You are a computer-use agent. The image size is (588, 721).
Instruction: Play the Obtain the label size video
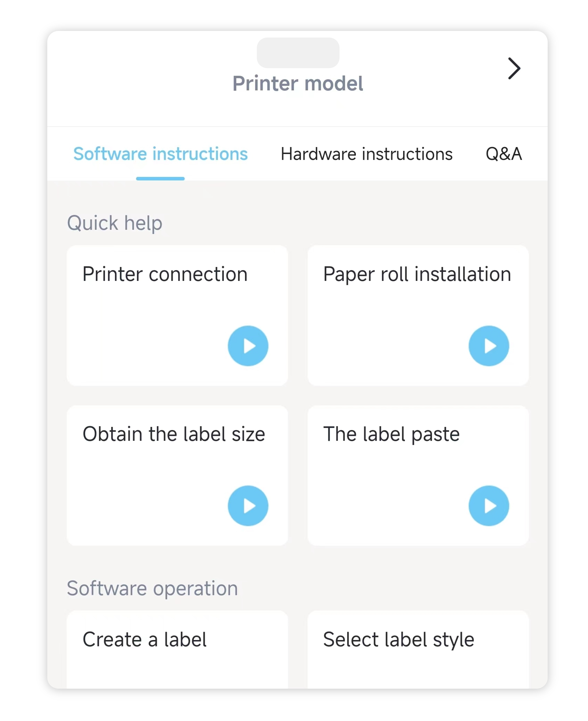click(x=248, y=506)
